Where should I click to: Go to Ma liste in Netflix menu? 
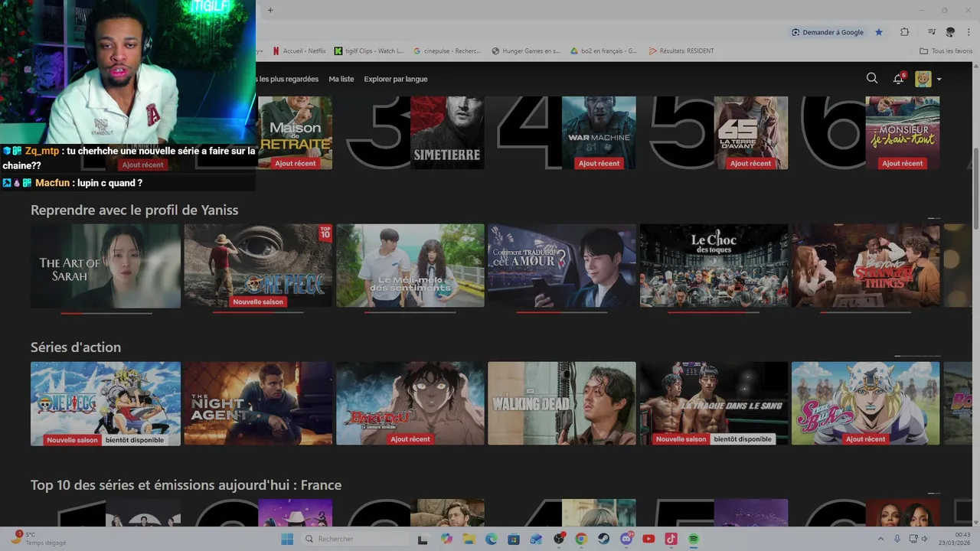(341, 79)
